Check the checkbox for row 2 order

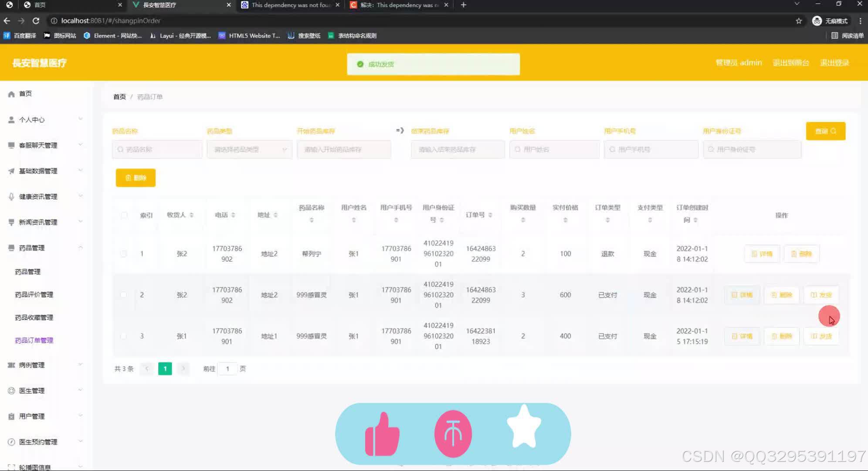(124, 295)
